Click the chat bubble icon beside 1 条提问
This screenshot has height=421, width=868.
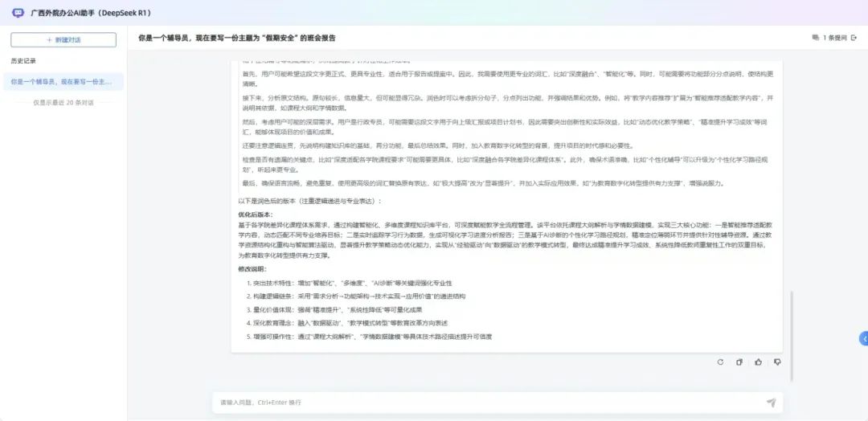(x=816, y=37)
